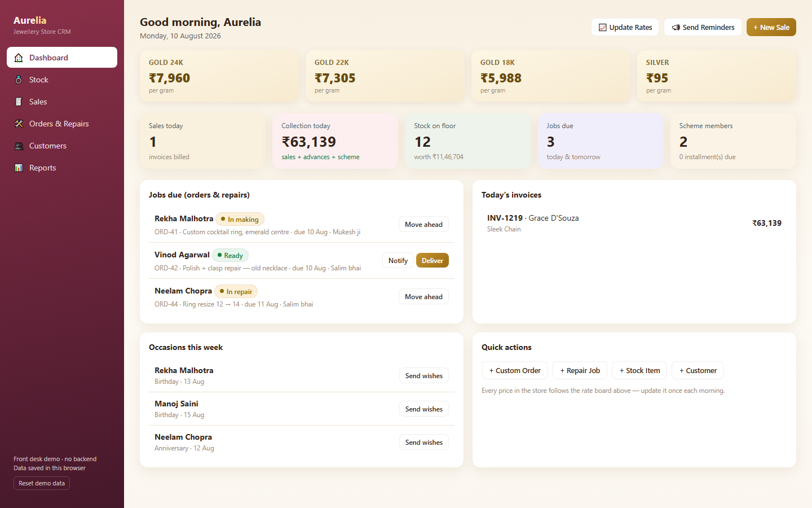Click the Update Rates button

(625, 27)
